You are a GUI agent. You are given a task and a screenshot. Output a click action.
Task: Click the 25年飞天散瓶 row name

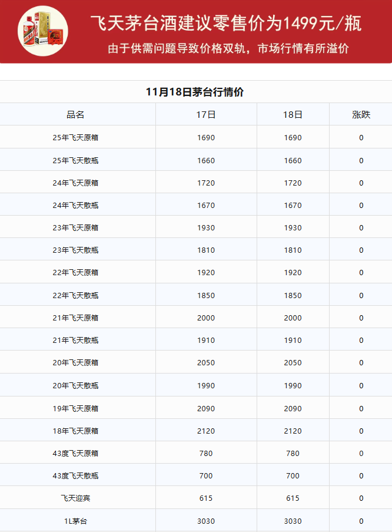tap(75, 160)
